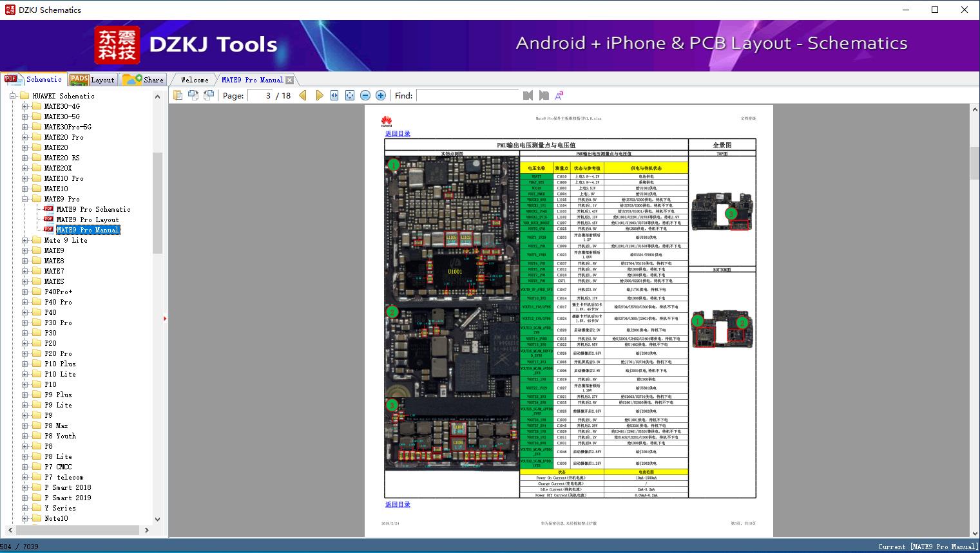The height and width of the screenshot is (553, 980).
Task: Select the MATE9 Pro Manual tab
Action: click(x=252, y=80)
